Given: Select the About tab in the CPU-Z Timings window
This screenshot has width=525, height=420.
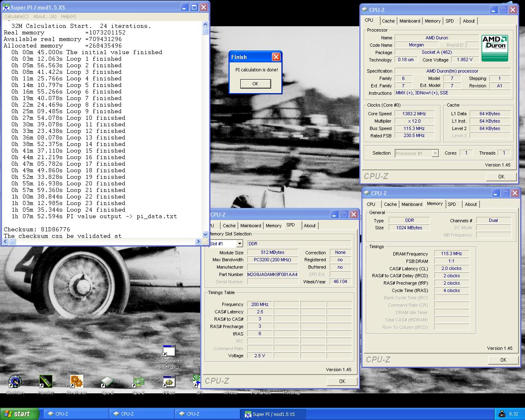Looking at the screenshot, I should (471, 204).
